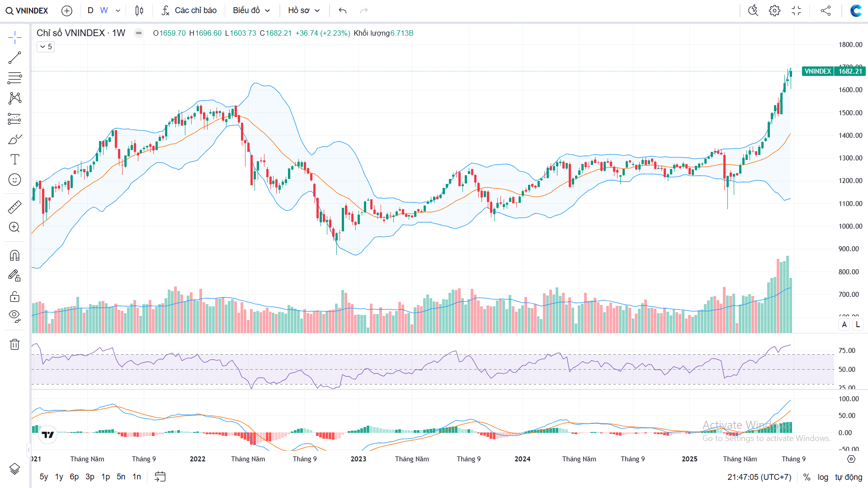
Task: Select the trend line drawing tool
Action: point(14,58)
